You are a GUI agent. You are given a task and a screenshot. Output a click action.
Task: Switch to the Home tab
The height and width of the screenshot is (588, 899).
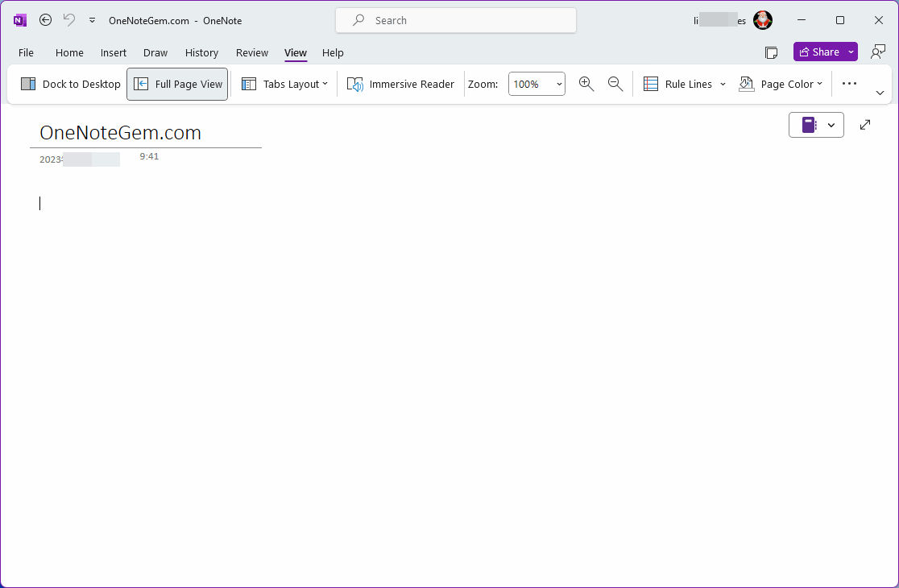(69, 52)
